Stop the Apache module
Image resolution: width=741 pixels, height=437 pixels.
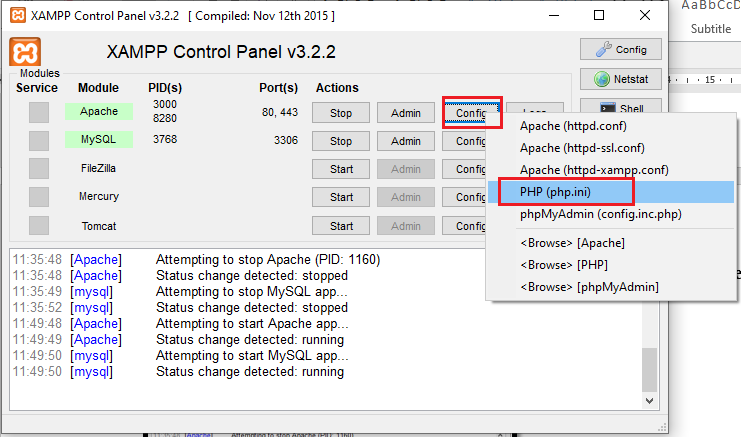click(341, 113)
